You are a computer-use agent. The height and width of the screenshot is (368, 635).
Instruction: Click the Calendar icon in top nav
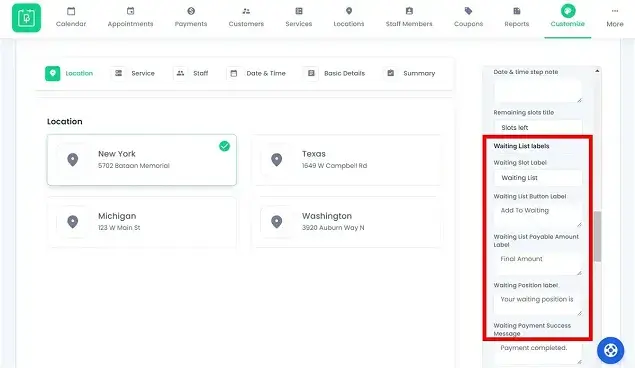coord(71,11)
